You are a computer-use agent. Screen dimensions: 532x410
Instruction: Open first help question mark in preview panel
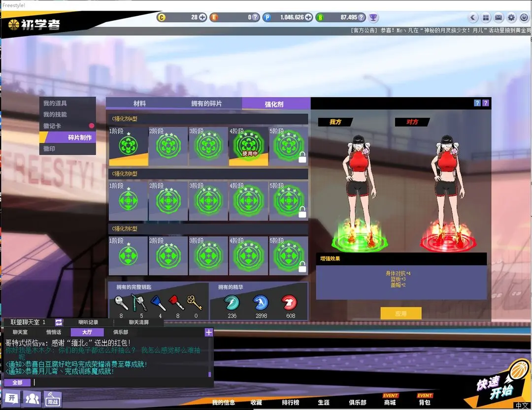tap(477, 103)
